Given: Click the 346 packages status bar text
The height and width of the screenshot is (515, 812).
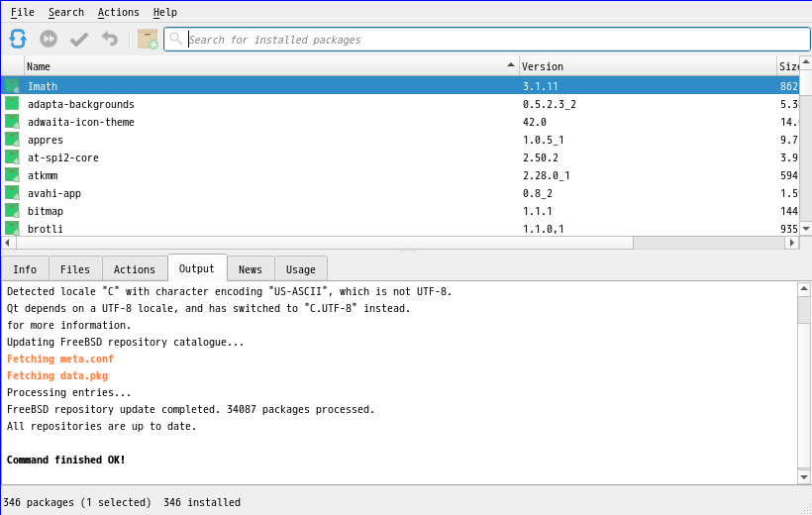Looking at the screenshot, I should coord(77,502).
